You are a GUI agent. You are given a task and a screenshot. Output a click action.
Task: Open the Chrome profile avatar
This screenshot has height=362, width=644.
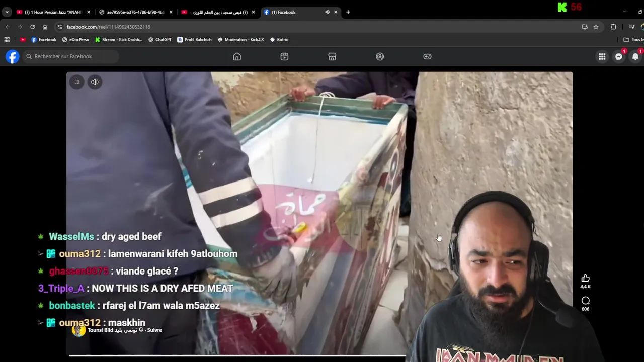tap(642, 27)
